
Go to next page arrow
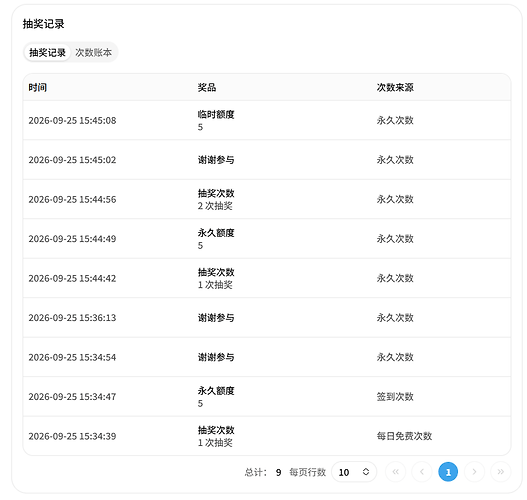click(x=474, y=472)
